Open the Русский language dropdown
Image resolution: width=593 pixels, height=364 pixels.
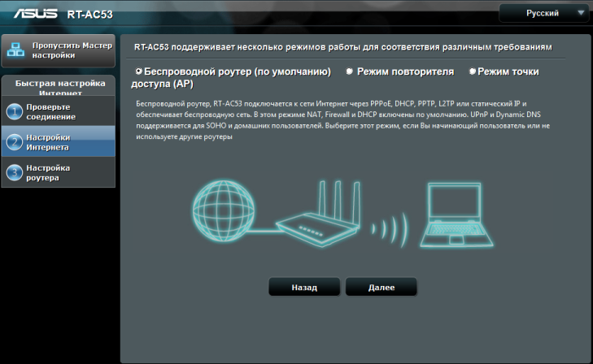click(543, 13)
